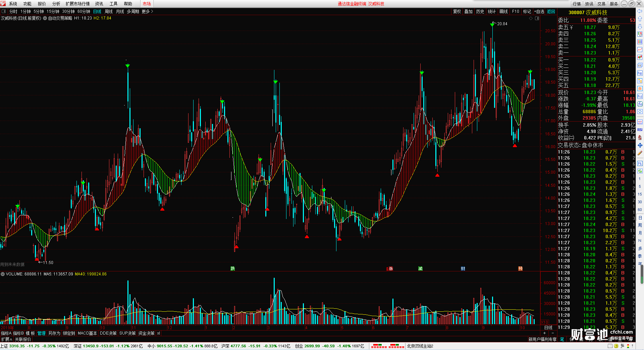Switch to 30-minute period in sidebar
The width and height of the screenshot is (644, 350).
[640, 202]
